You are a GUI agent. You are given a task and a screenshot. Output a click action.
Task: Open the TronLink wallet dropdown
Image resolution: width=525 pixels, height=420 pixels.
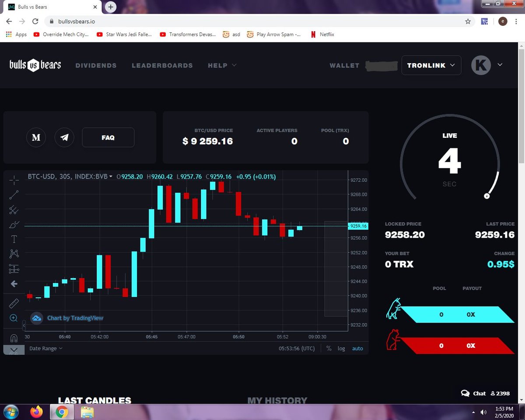coord(431,65)
